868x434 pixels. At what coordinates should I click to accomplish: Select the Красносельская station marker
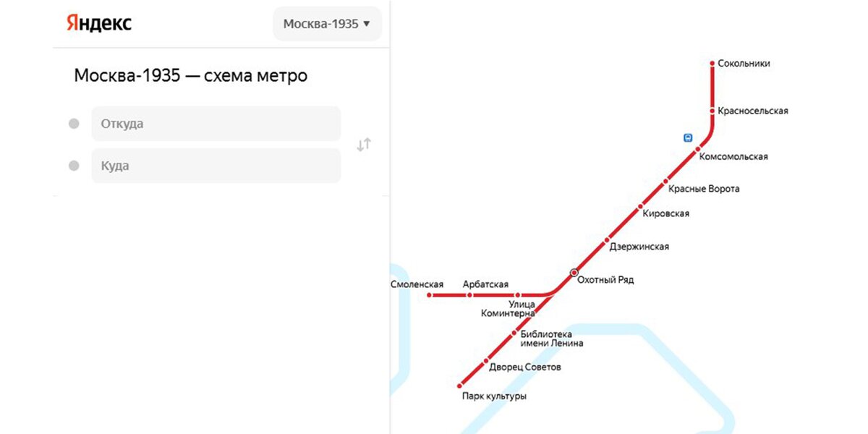pyautogui.click(x=712, y=111)
